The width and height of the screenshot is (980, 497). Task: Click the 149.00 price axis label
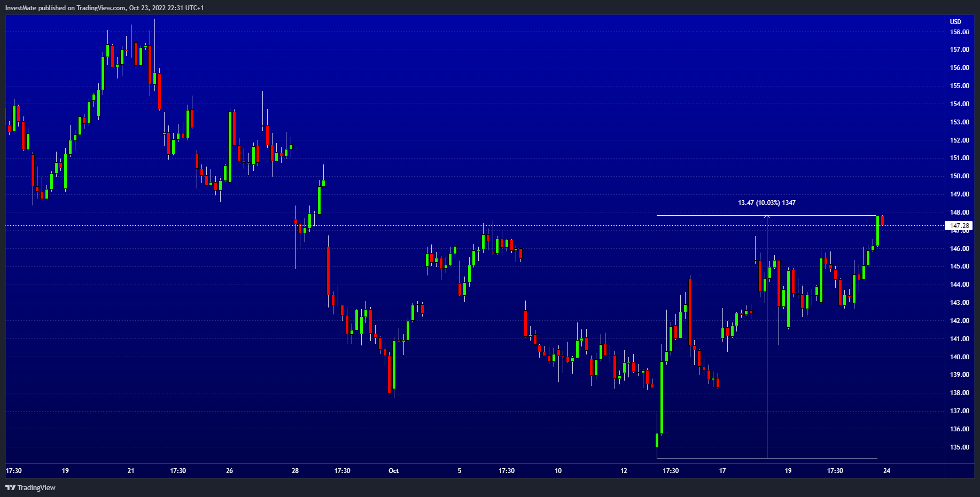coord(960,194)
